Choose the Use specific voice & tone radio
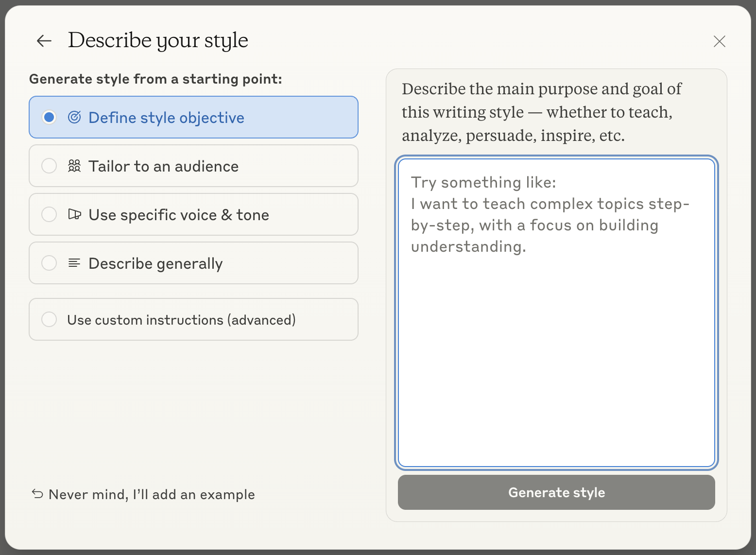 (49, 214)
